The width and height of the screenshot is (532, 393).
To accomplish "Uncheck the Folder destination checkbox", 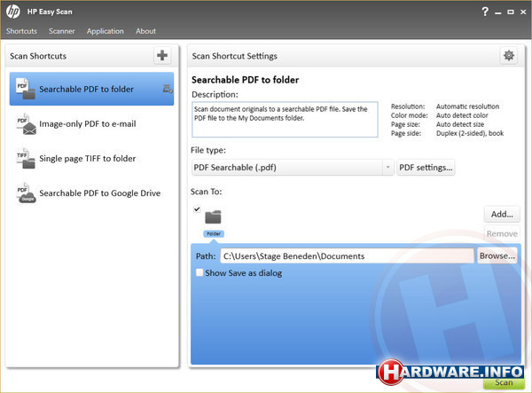I will point(197,209).
